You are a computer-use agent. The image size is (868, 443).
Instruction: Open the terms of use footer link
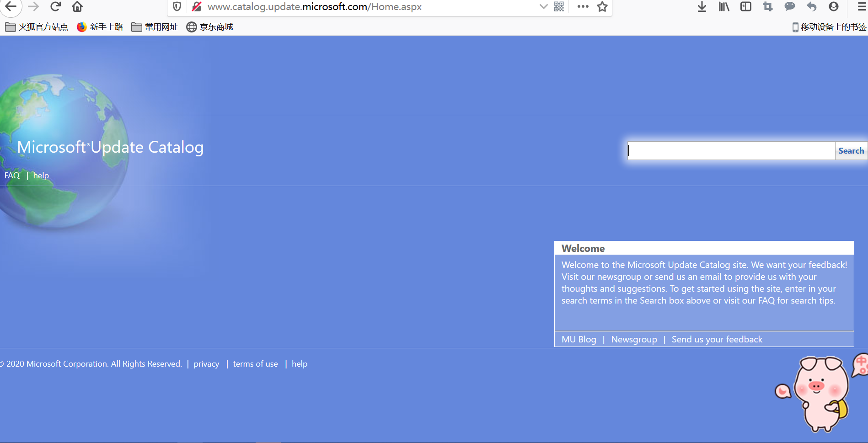(x=255, y=364)
